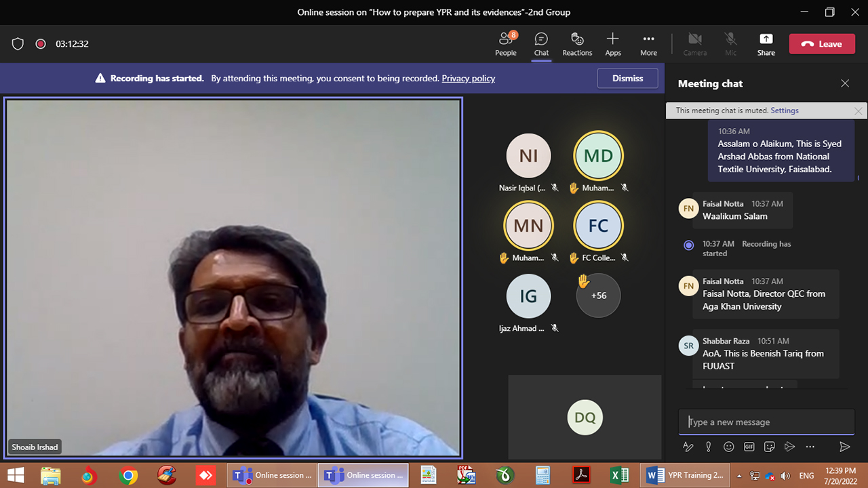Toggle the Camera on

tap(694, 44)
